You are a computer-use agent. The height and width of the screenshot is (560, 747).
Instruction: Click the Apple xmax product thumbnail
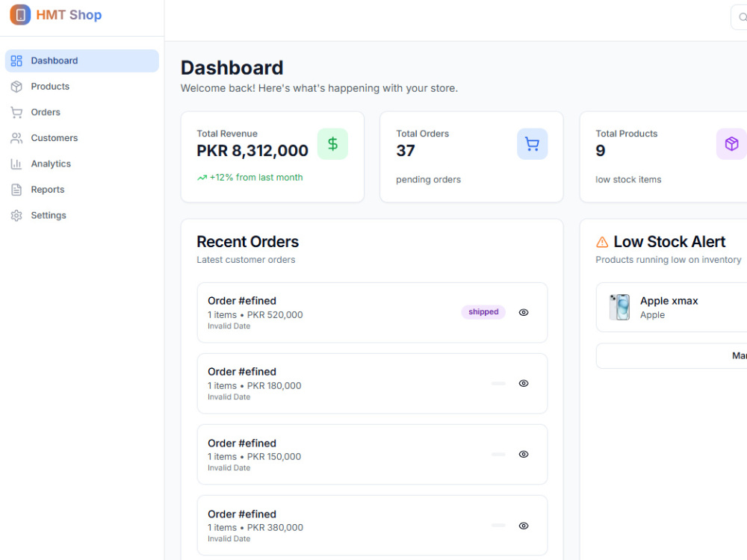tap(620, 307)
